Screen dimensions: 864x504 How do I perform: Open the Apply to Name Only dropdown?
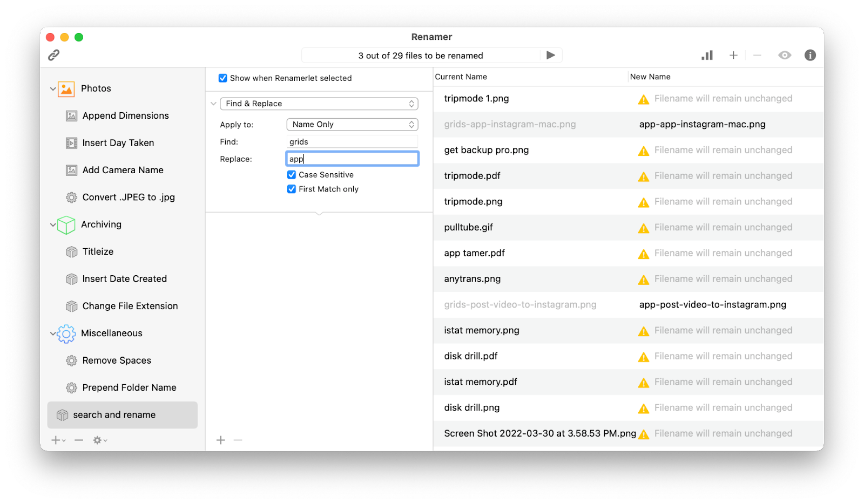point(352,124)
